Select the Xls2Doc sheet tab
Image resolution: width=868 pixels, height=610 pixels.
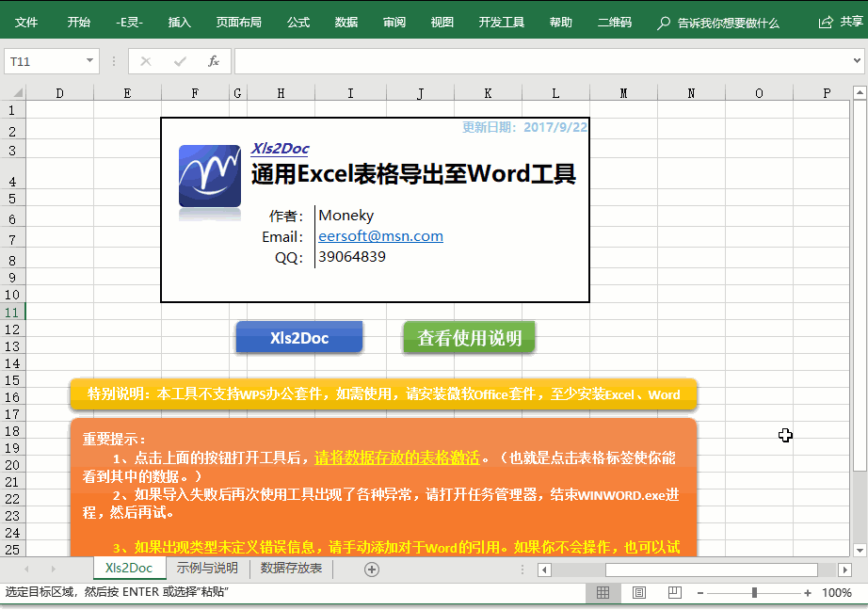[x=129, y=569]
